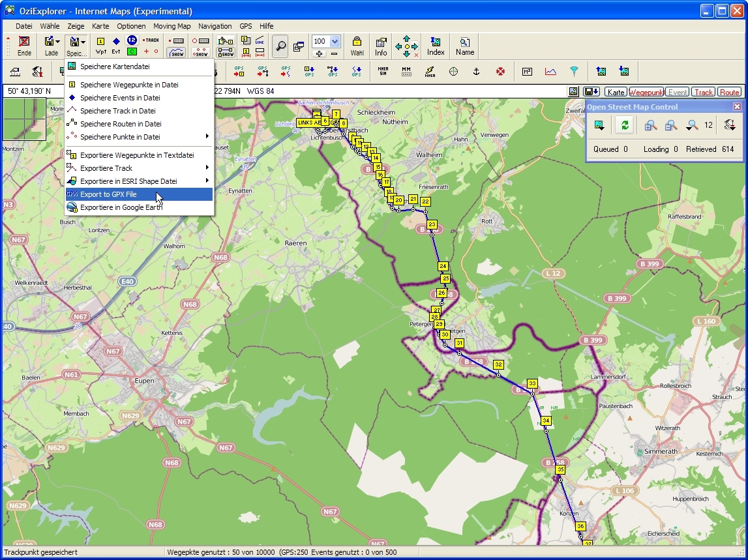This screenshot has height=560, width=748.
Task: Click the anchor alarm icon
Action: point(476,72)
